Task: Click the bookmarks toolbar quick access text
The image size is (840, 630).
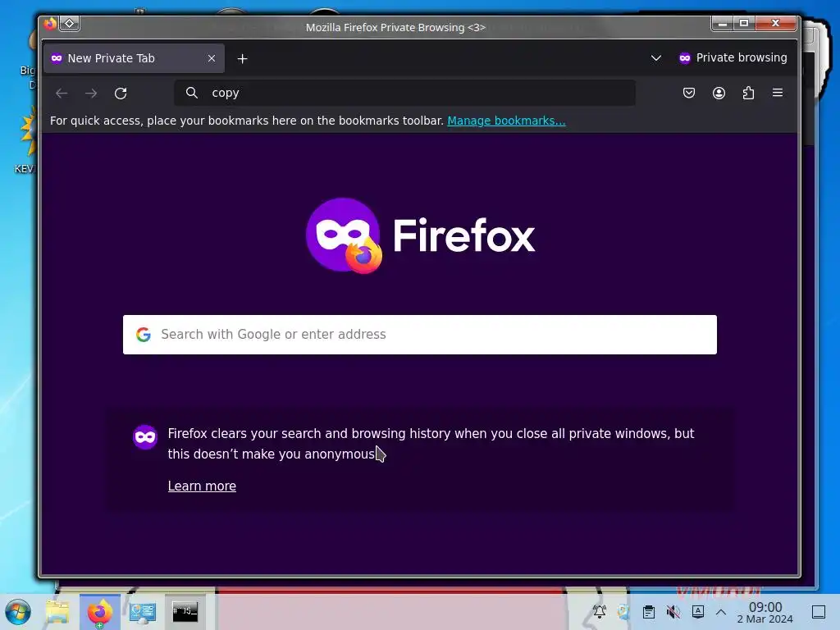Action: click(247, 121)
